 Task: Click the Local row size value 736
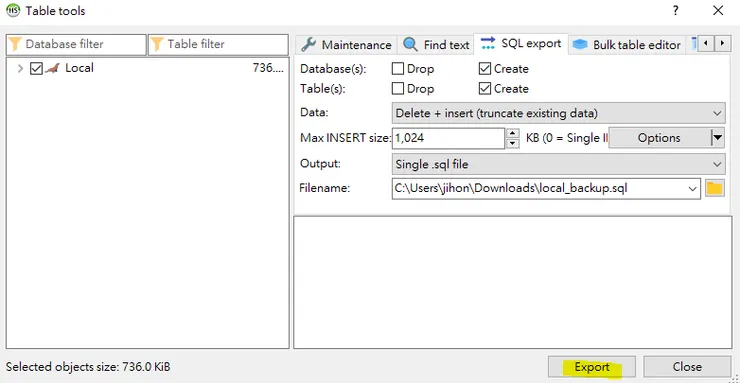[x=268, y=68]
